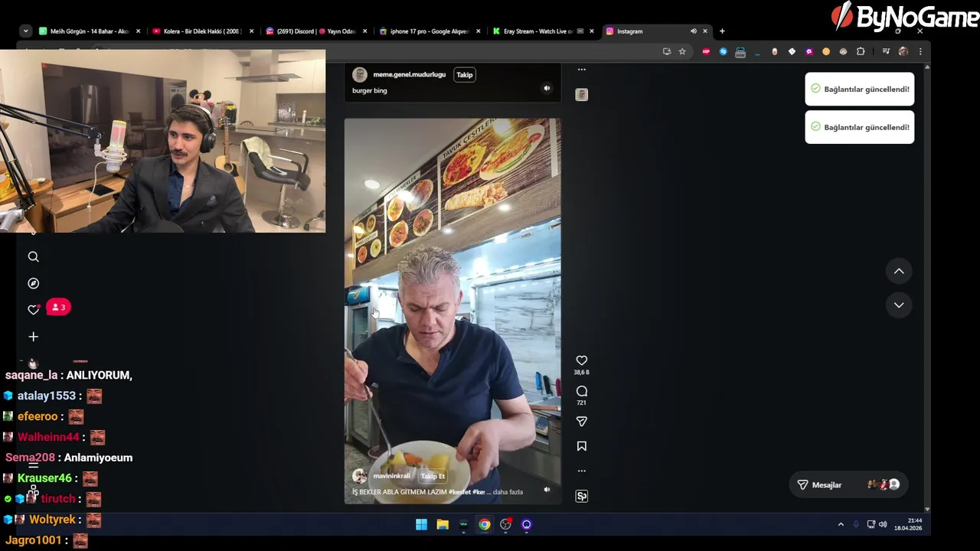Click the Chrome icon in the taskbar
980x551 pixels.
485,524
